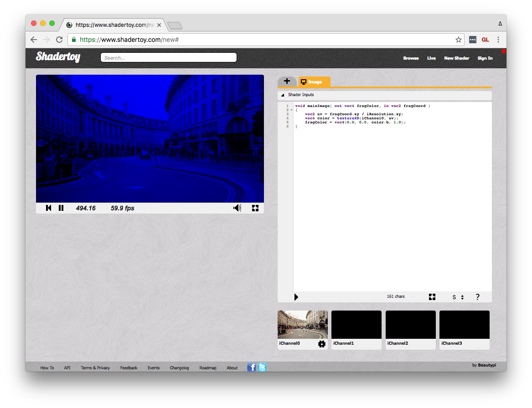Compile the shader with play arrow
This screenshot has width=532, height=408.
tap(296, 297)
